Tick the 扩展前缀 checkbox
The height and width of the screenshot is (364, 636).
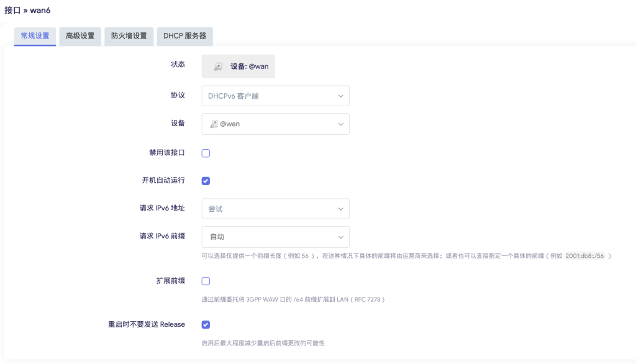tap(206, 281)
